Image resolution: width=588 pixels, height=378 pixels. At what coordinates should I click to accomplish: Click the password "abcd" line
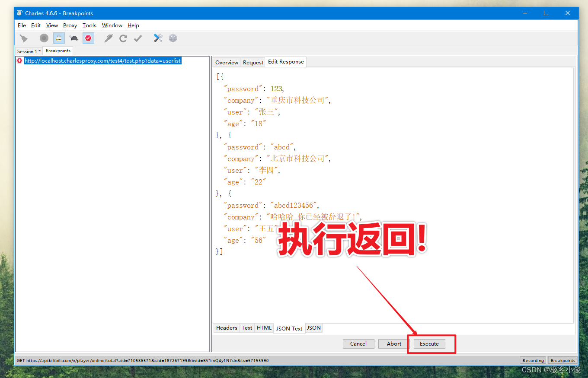pos(259,147)
